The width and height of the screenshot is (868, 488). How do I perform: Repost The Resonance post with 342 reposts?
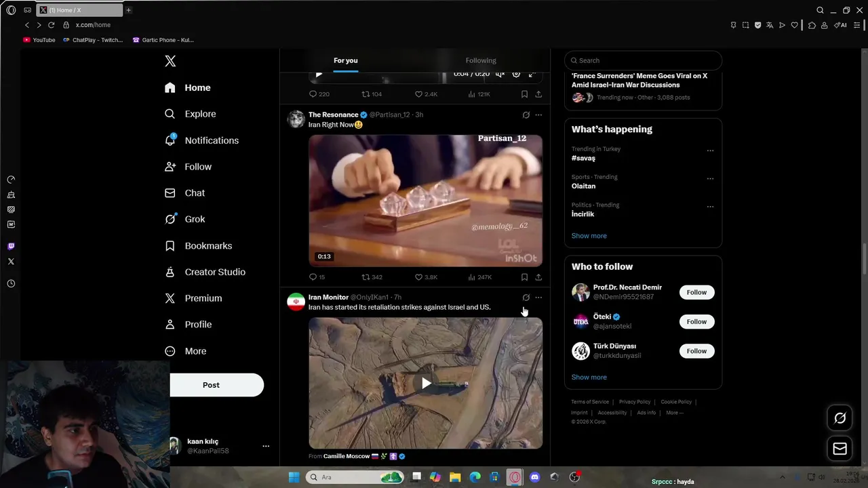pos(372,277)
